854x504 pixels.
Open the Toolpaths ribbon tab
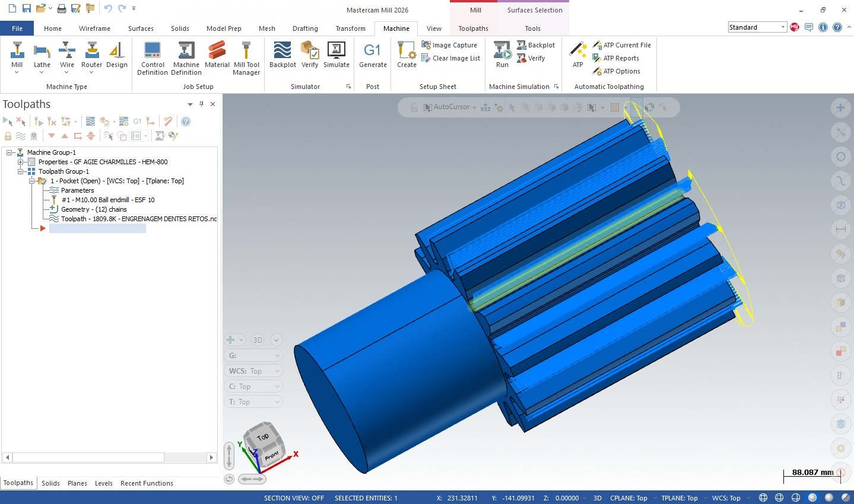(473, 28)
